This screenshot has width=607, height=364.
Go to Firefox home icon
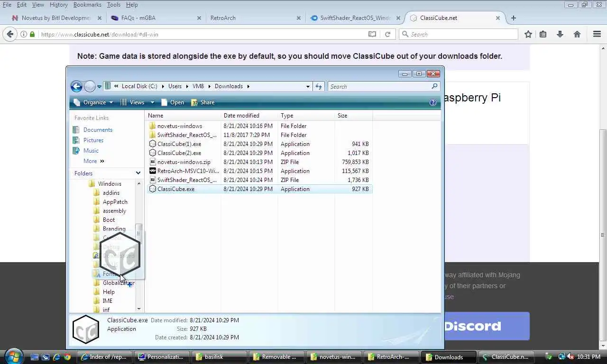[577, 34]
